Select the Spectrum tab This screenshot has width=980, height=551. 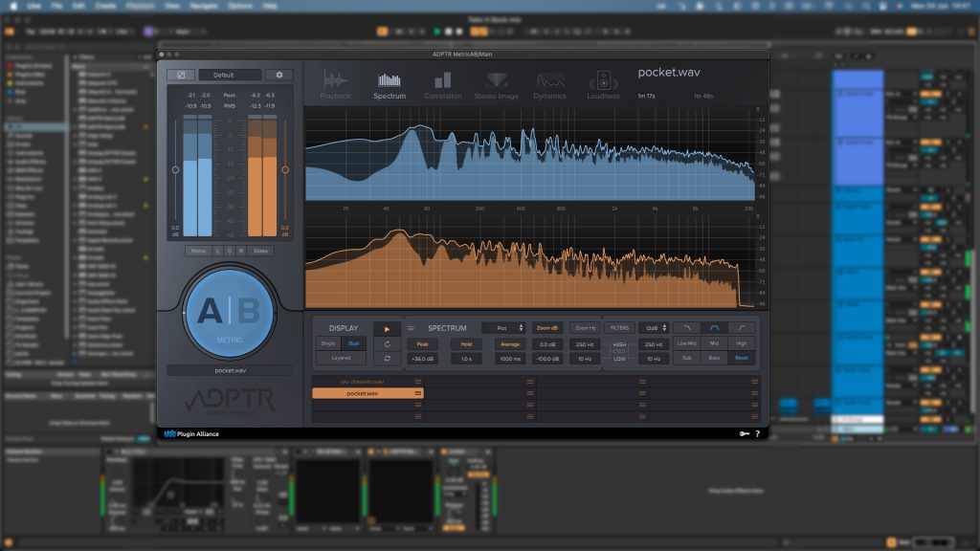389,84
